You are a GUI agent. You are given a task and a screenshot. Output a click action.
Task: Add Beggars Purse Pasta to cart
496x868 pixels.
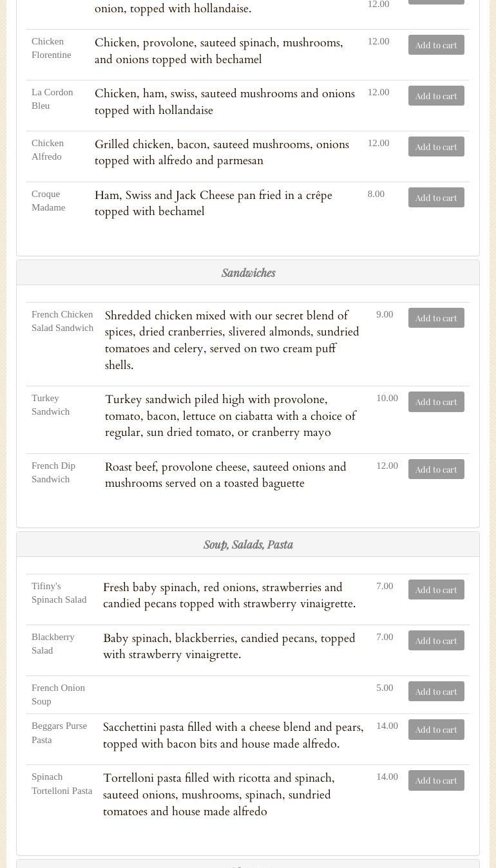point(436,730)
